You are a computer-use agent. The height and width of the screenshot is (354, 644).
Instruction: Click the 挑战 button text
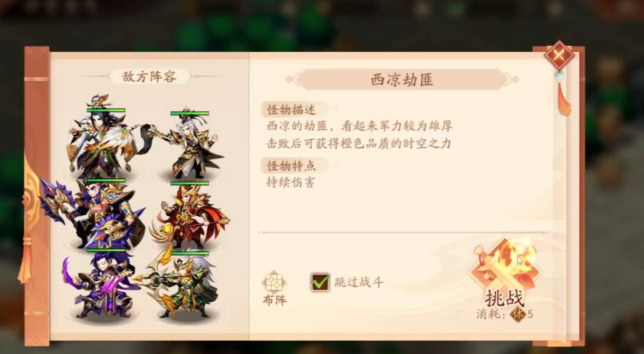[505, 299]
